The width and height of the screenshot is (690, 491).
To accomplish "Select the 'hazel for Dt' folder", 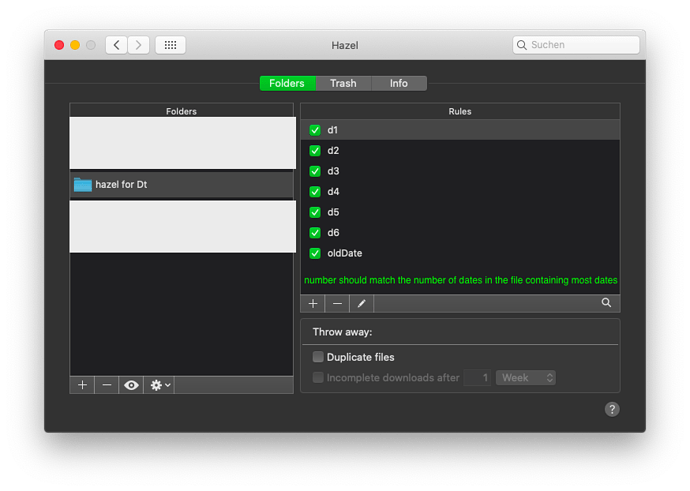I will [181, 184].
